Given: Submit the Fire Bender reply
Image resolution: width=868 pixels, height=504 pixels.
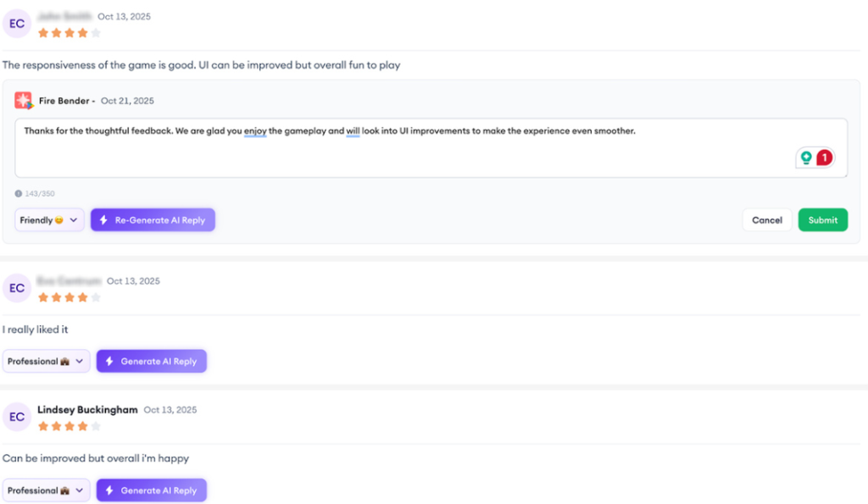Looking at the screenshot, I should (x=822, y=220).
